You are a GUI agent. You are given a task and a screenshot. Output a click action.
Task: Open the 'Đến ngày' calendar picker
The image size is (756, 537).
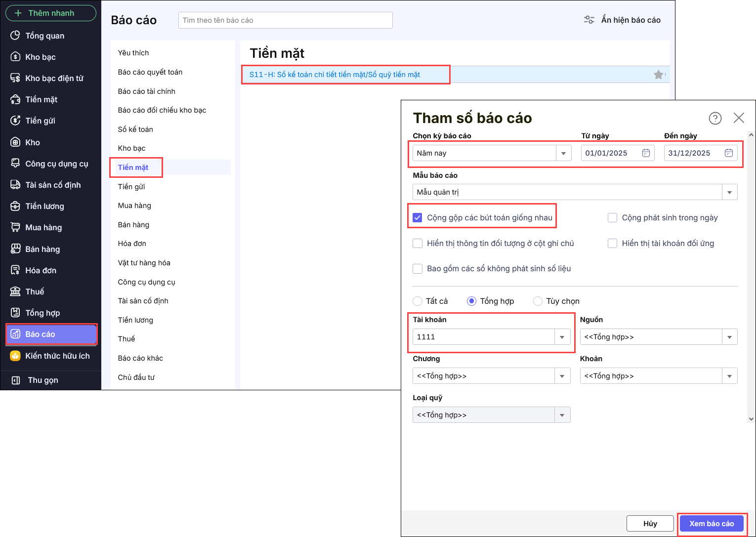tap(729, 153)
